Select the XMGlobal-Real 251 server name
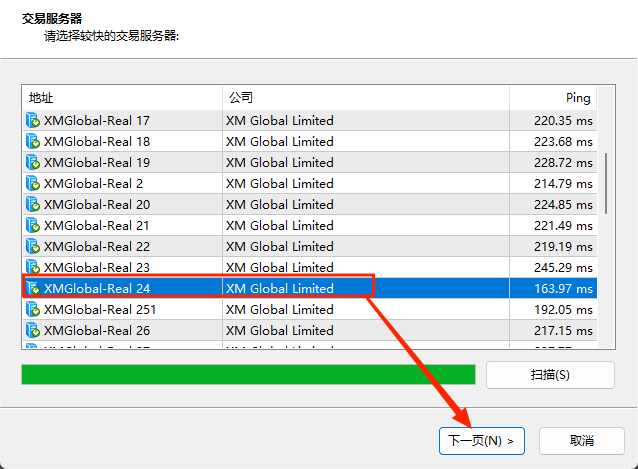The image size is (638, 469). 100,310
